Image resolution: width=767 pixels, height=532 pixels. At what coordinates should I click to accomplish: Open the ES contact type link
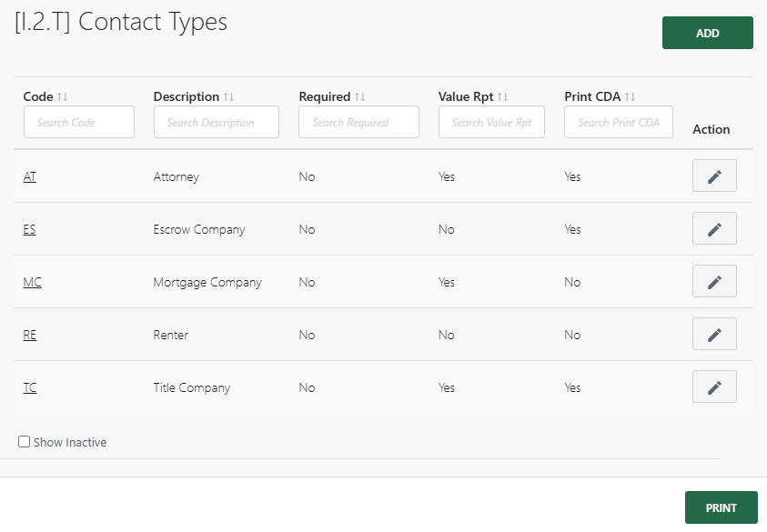click(x=28, y=229)
